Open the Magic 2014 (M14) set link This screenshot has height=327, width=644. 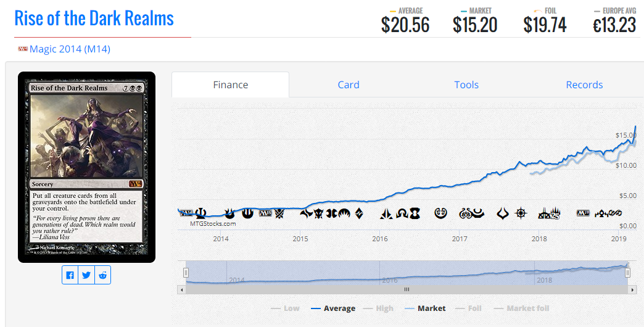tap(70, 49)
